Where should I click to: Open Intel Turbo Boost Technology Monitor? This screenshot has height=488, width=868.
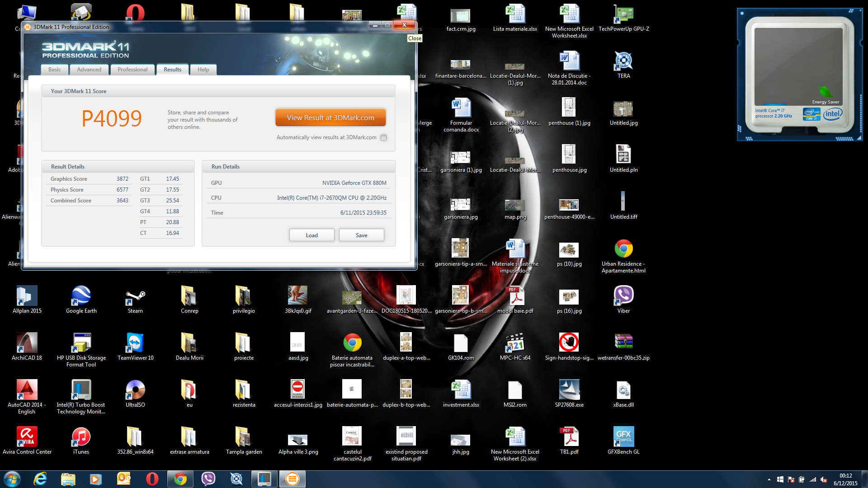tap(81, 396)
